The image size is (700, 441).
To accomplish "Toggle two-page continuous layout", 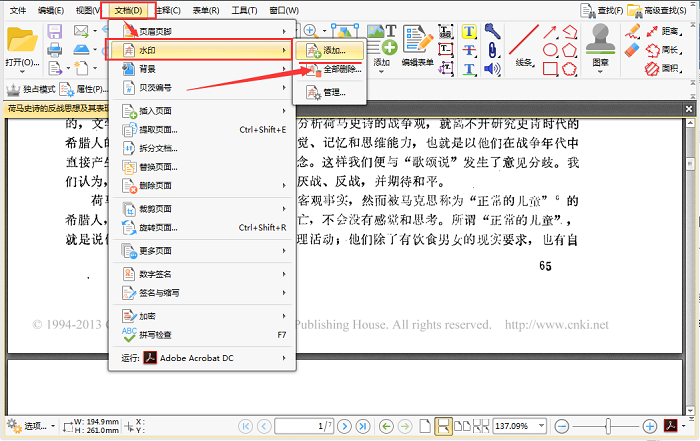I will tap(481, 426).
